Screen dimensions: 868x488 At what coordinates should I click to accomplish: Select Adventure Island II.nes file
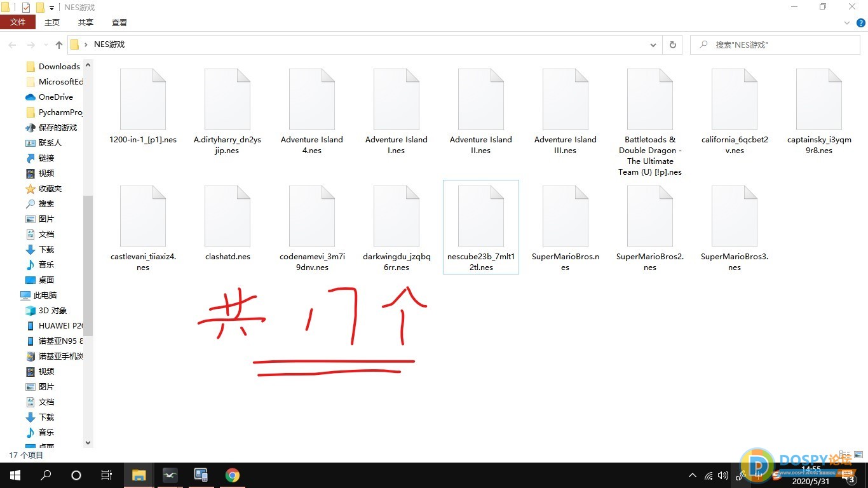(481, 112)
